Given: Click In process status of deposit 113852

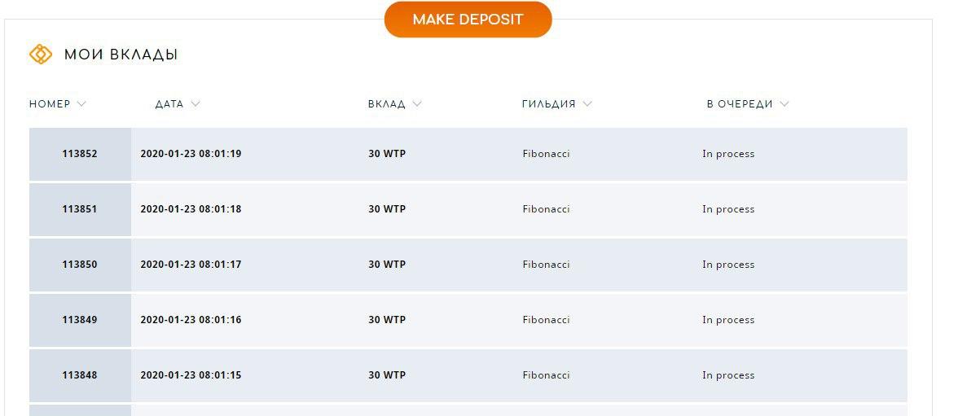Looking at the screenshot, I should coord(728,154).
